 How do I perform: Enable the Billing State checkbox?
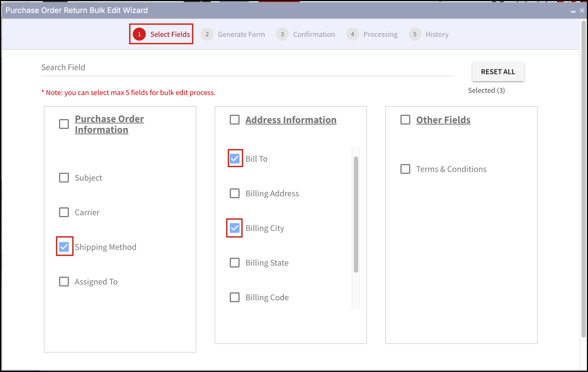click(x=235, y=263)
